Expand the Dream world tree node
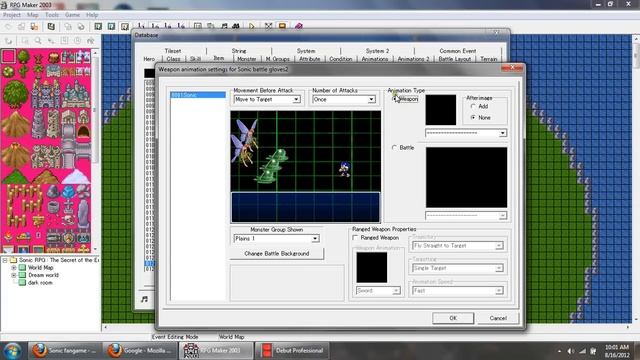640x360 pixels. [x=14, y=275]
